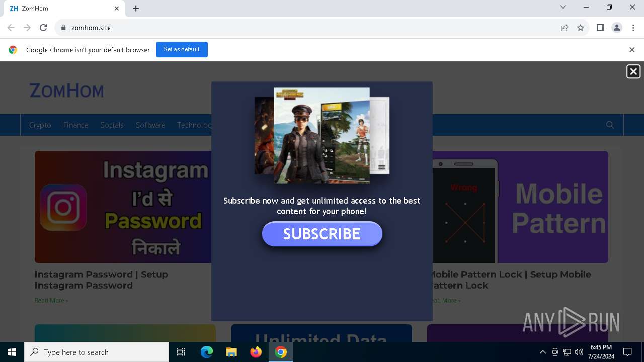The image size is (644, 362).
Task: Open the taskbar clock and date
Action: click(601, 352)
